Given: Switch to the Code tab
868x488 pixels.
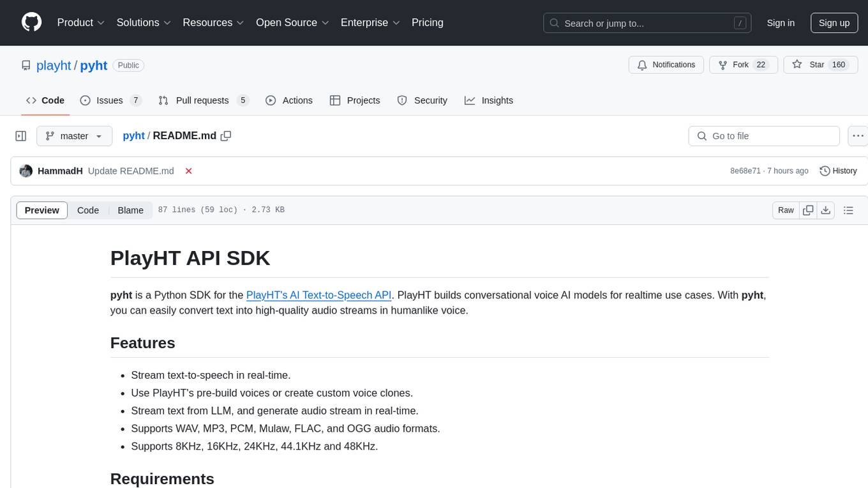Looking at the screenshot, I should 45,100.
